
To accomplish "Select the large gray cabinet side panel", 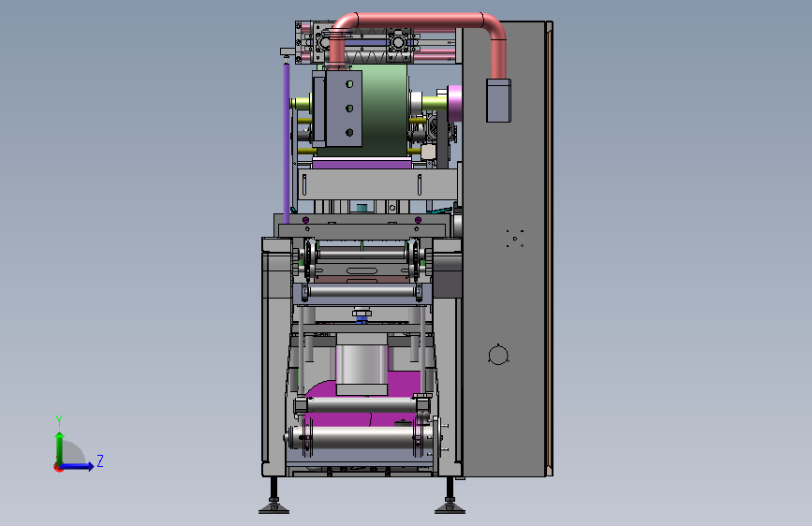I will pos(503,249).
